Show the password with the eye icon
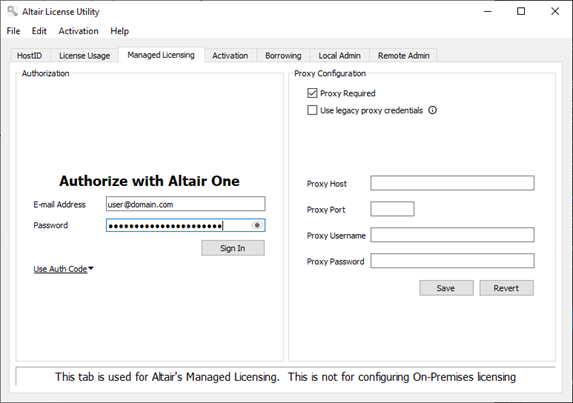Screen dimensions: 573x403 pyautogui.click(x=257, y=225)
